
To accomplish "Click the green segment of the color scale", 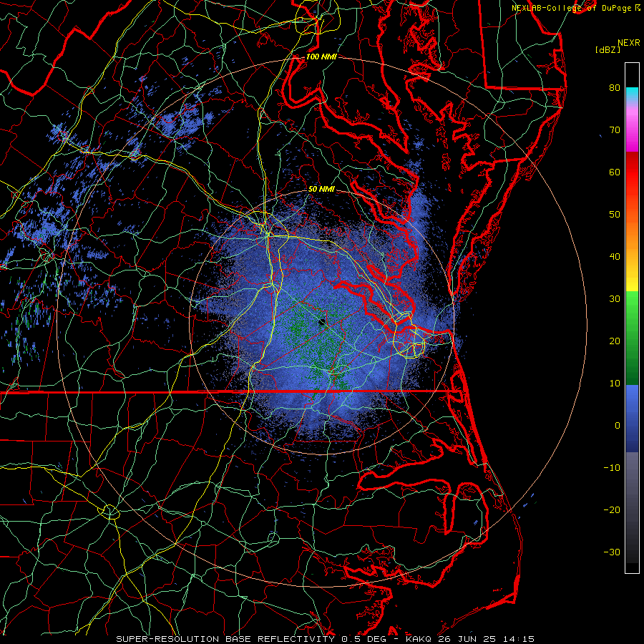I will pyautogui.click(x=632, y=338).
